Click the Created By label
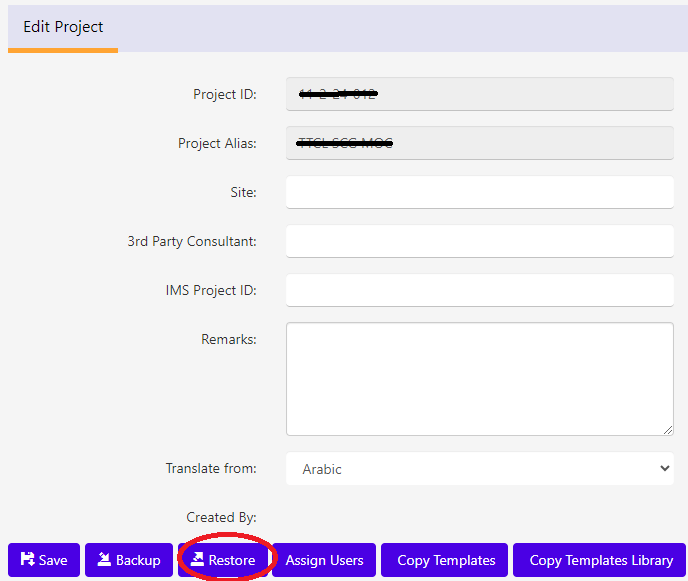Image resolution: width=688 pixels, height=581 pixels. [221, 517]
